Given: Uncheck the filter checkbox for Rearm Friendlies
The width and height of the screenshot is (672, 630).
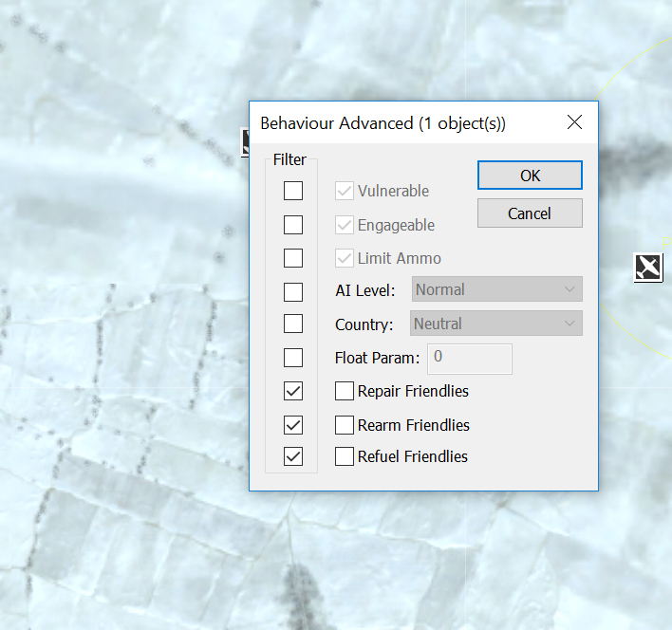Looking at the screenshot, I should pyautogui.click(x=293, y=425).
